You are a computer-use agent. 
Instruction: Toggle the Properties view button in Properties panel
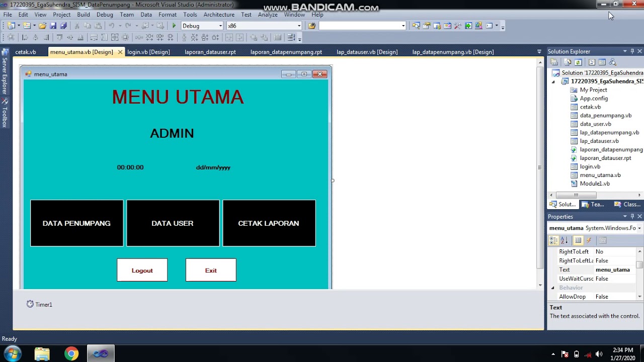pyautogui.click(x=578, y=240)
